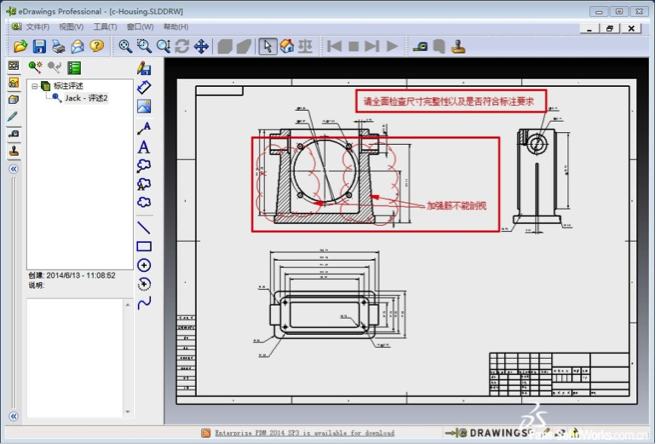Click the Help question mark icon
The image size is (656, 444).
point(96,46)
